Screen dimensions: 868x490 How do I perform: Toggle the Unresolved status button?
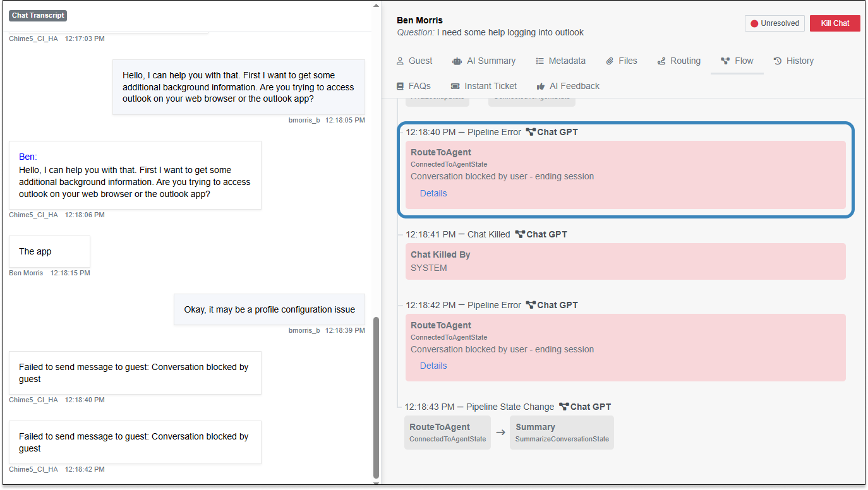tap(774, 23)
